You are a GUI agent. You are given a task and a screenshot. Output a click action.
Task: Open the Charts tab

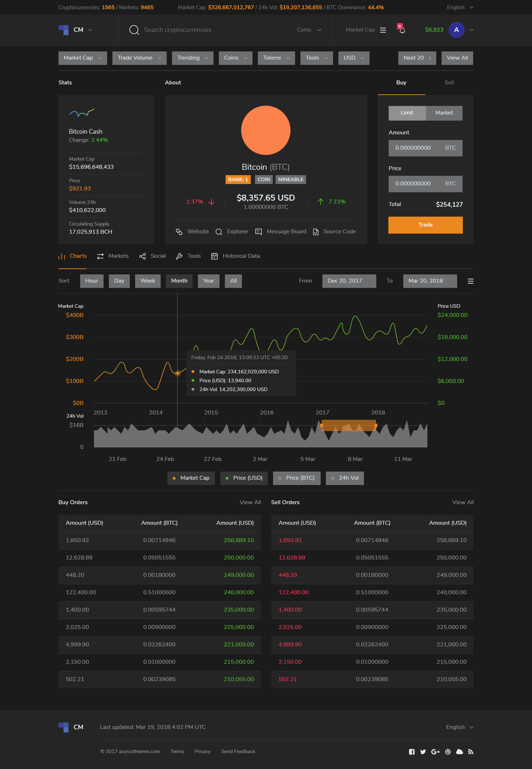(73, 256)
